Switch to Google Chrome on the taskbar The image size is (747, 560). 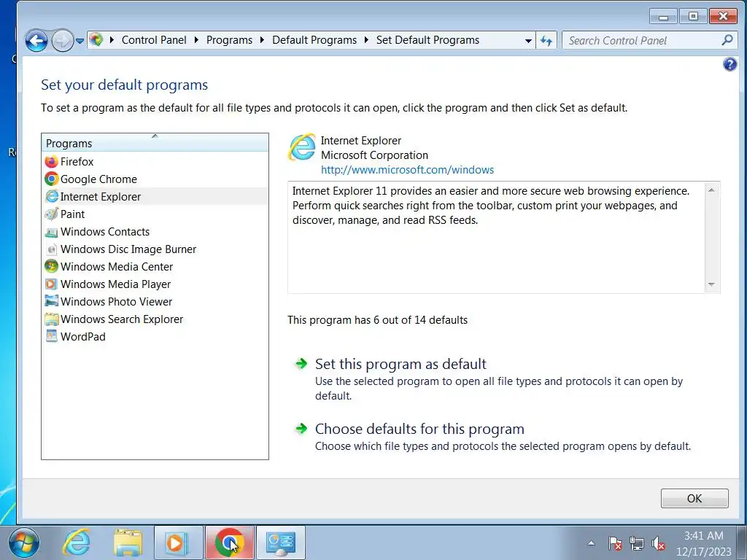[230, 542]
